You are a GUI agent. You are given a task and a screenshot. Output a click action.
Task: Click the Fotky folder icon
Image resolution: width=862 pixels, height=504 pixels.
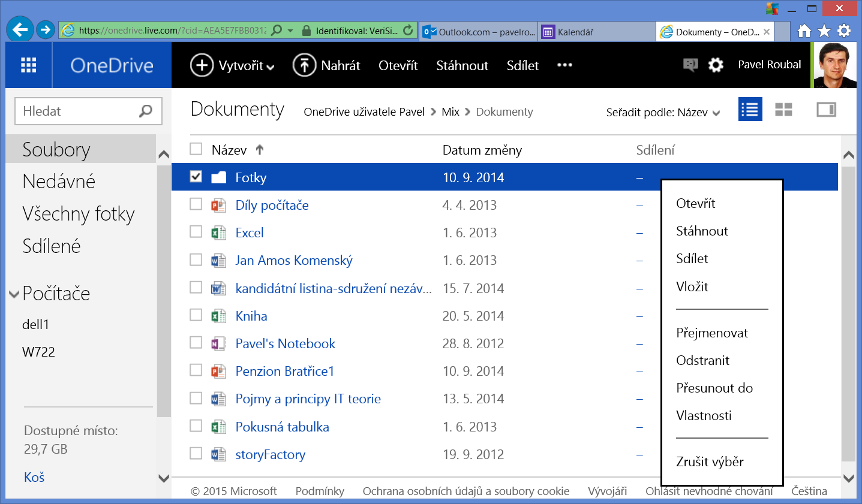[219, 177]
